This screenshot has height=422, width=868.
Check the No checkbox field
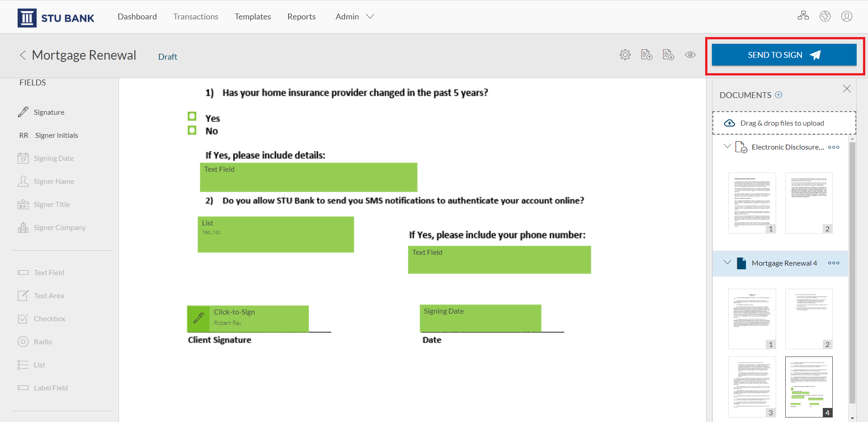pyautogui.click(x=192, y=130)
